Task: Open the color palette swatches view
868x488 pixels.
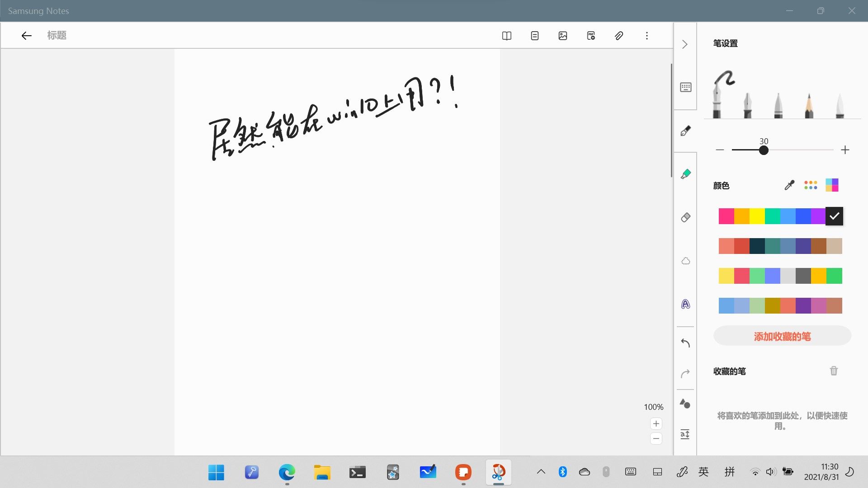Action: (810, 185)
